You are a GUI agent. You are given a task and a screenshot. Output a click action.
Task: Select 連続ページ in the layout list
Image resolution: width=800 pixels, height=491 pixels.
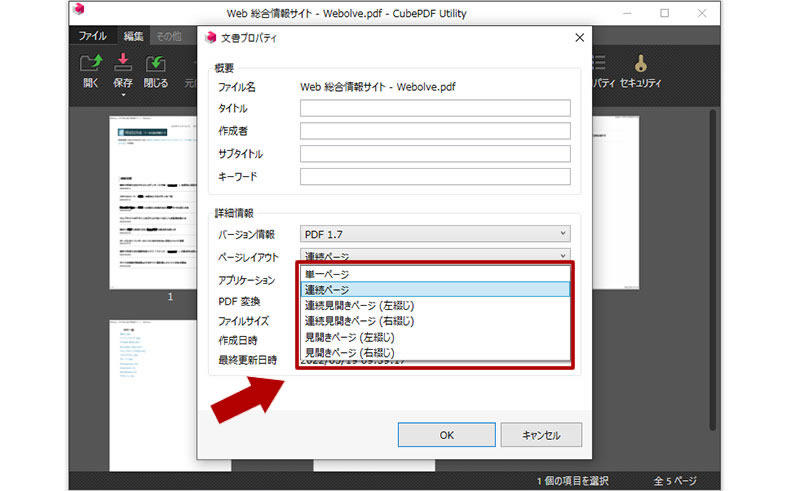click(x=435, y=289)
